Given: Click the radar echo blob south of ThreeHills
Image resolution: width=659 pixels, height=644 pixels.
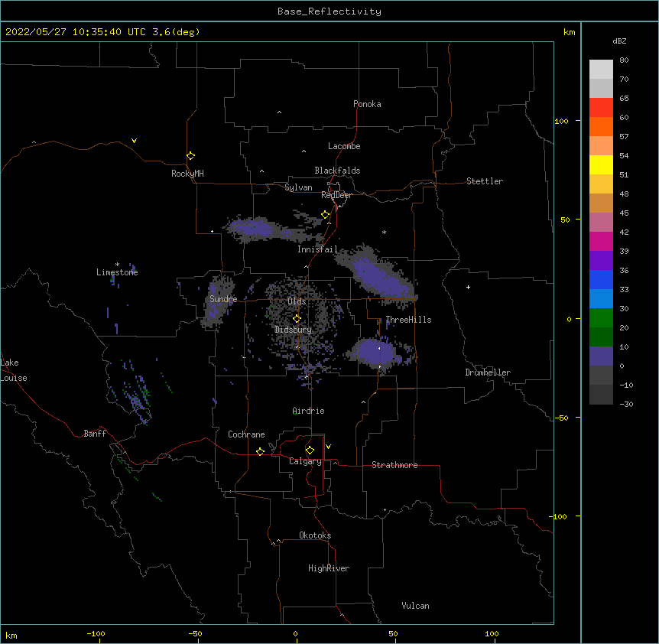Looking at the screenshot, I should click(375, 351).
